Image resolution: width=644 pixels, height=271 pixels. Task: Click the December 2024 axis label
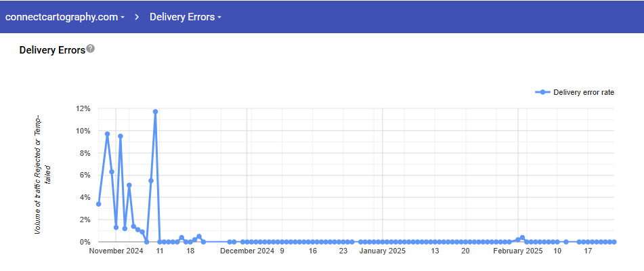click(x=247, y=251)
